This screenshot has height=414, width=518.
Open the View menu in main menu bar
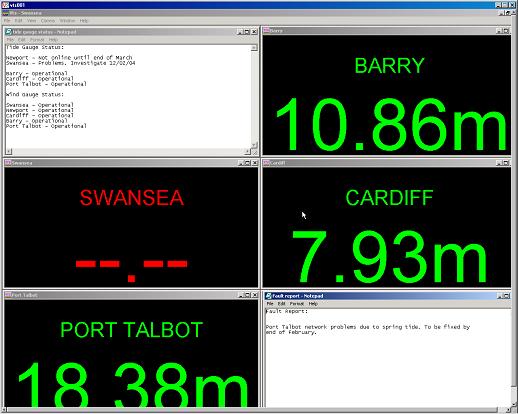(31, 21)
